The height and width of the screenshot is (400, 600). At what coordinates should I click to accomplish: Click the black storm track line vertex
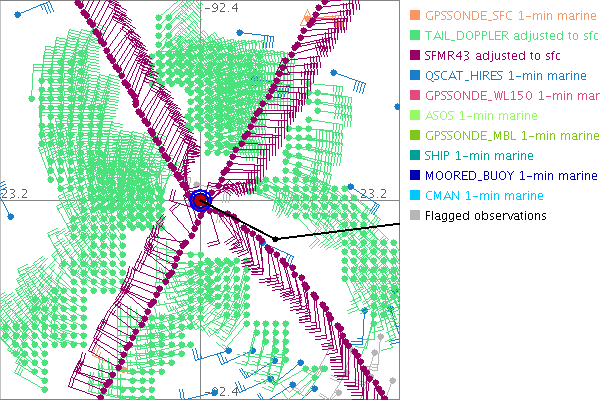click(x=273, y=238)
